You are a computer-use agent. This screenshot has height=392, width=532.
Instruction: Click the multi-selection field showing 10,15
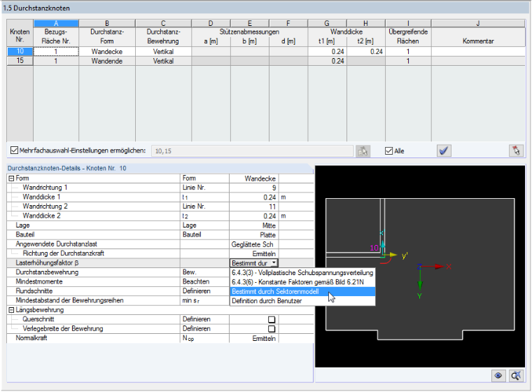coord(252,151)
